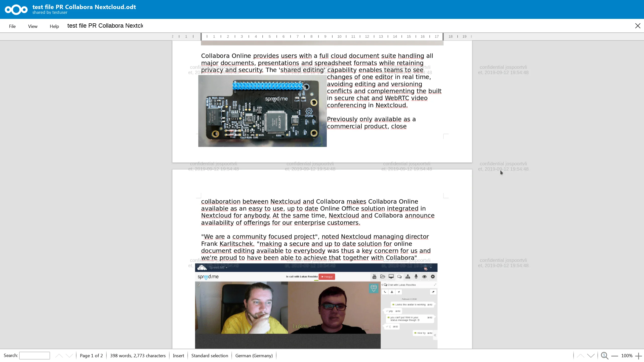Go to next page with bottom-right down arrow
Screen dimensions: 644x362
click(591, 355)
